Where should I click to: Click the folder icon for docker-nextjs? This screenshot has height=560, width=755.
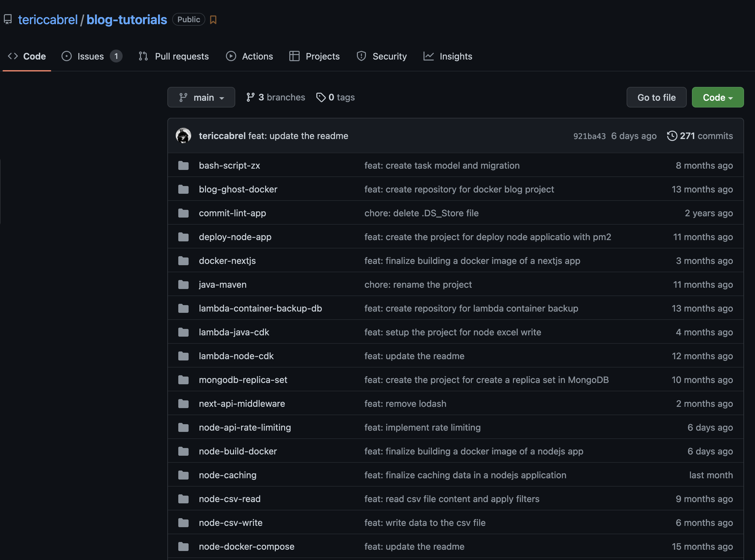pyautogui.click(x=183, y=261)
